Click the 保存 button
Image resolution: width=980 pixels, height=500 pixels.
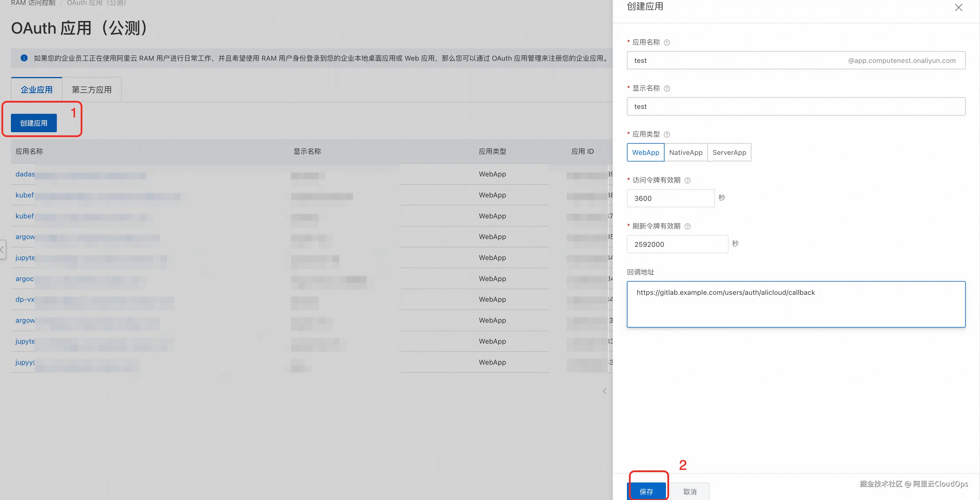point(646,491)
